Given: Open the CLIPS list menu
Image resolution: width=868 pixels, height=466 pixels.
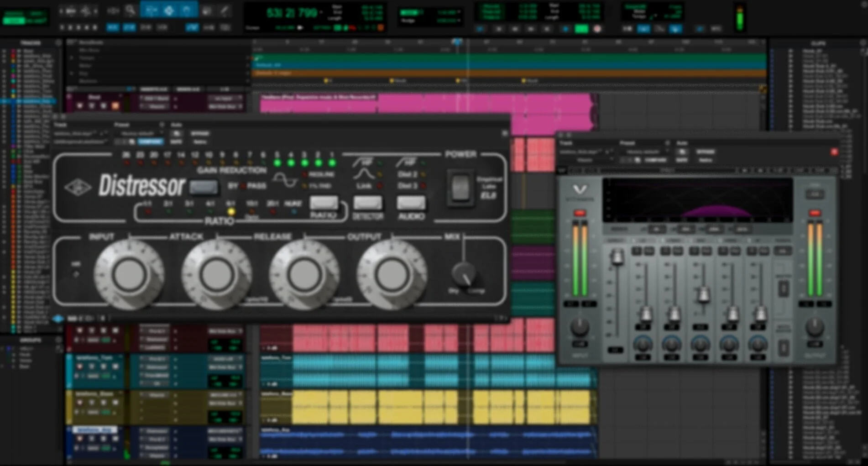Looking at the screenshot, I should 863,43.
